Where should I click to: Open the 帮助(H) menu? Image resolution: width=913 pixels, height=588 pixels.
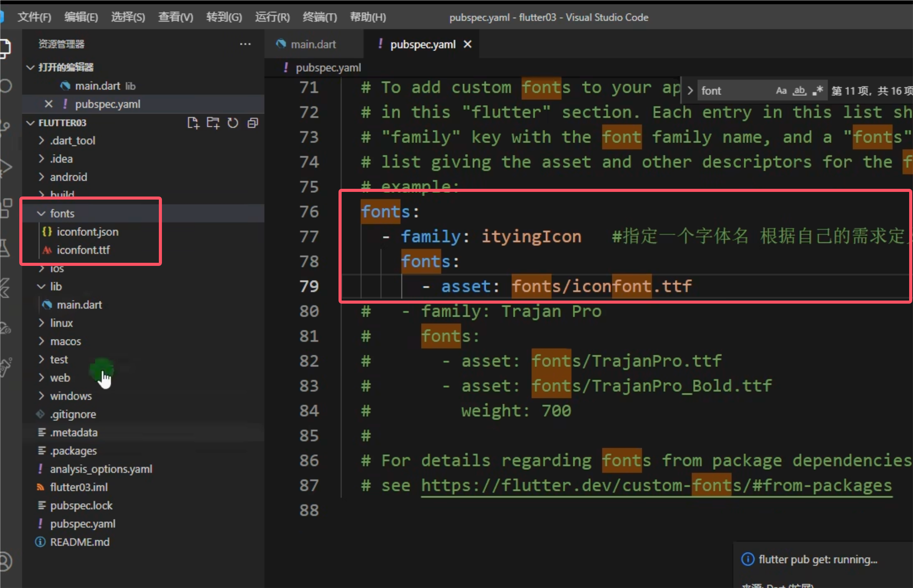click(x=368, y=17)
